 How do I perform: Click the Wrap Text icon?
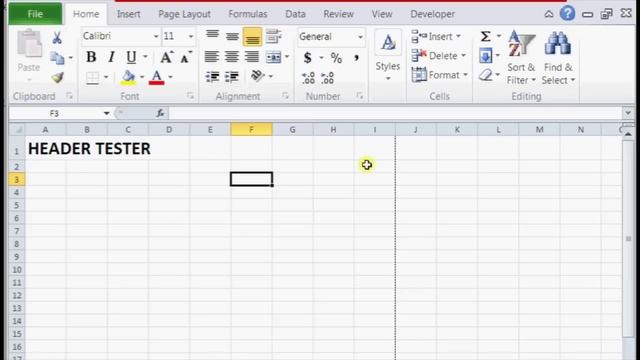[273, 36]
